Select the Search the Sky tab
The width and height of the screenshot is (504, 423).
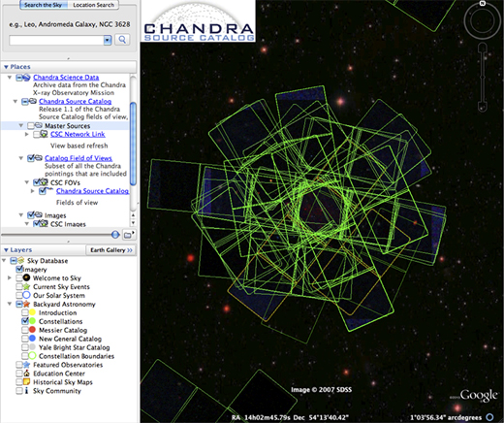coord(44,5)
